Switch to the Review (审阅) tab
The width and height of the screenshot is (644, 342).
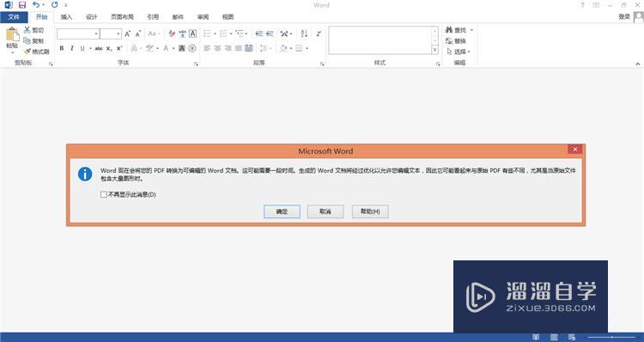(203, 17)
